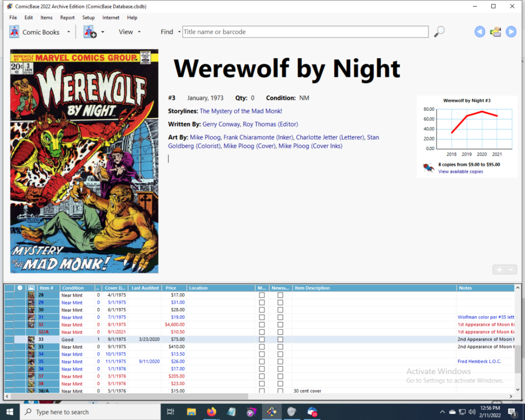This screenshot has width=525, height=420.
Task: Open the Report menu
Action: pyautogui.click(x=67, y=17)
